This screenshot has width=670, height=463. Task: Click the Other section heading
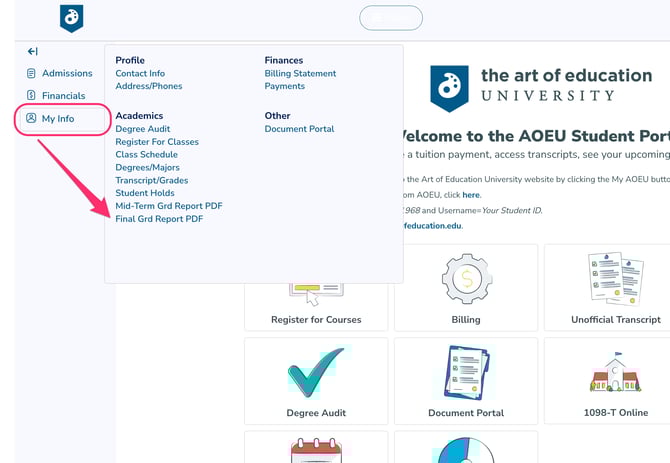click(x=277, y=116)
